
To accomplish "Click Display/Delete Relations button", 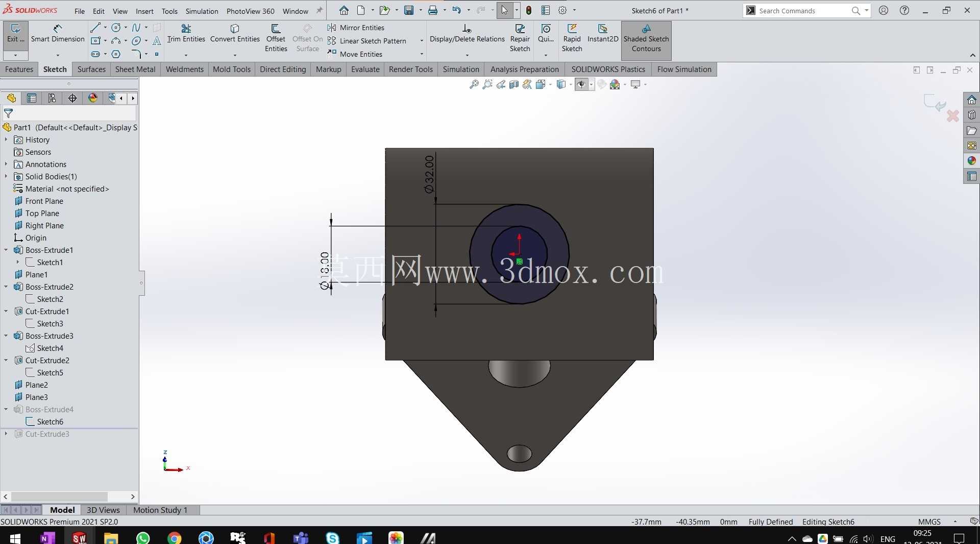I will point(467,34).
